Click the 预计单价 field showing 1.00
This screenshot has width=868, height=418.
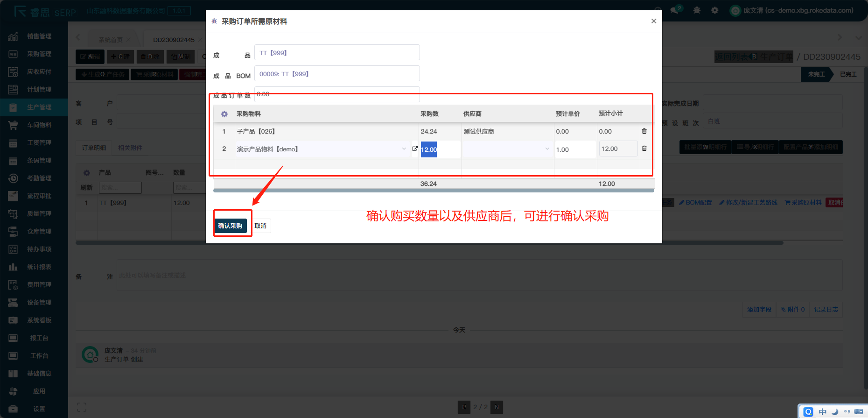(x=574, y=149)
